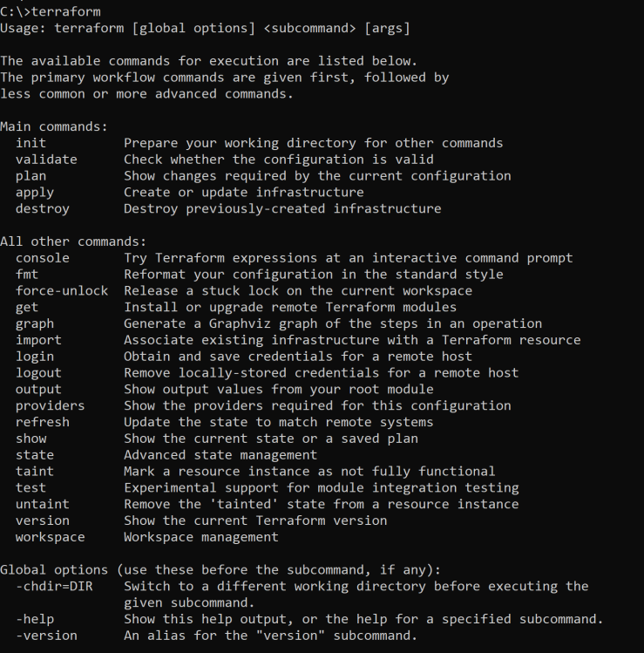
Task: Click the 'destroy' command name
Action: [43, 208]
